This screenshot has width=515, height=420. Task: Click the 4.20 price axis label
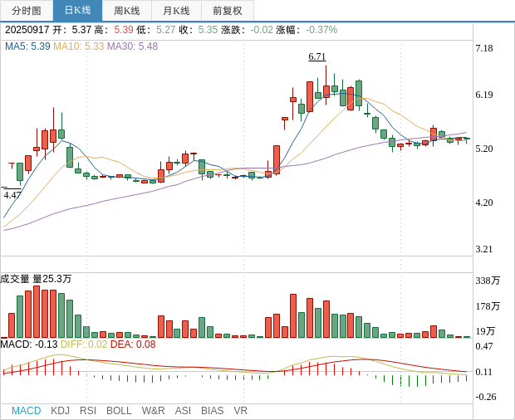(x=484, y=203)
